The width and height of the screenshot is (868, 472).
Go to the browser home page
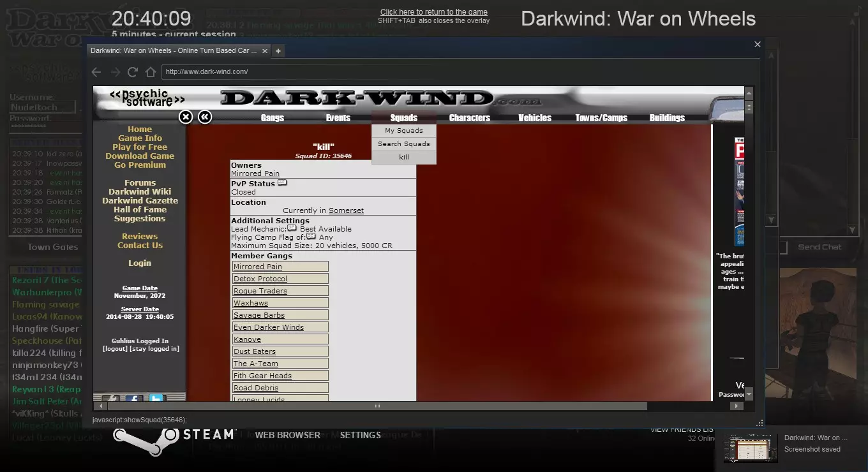point(151,72)
